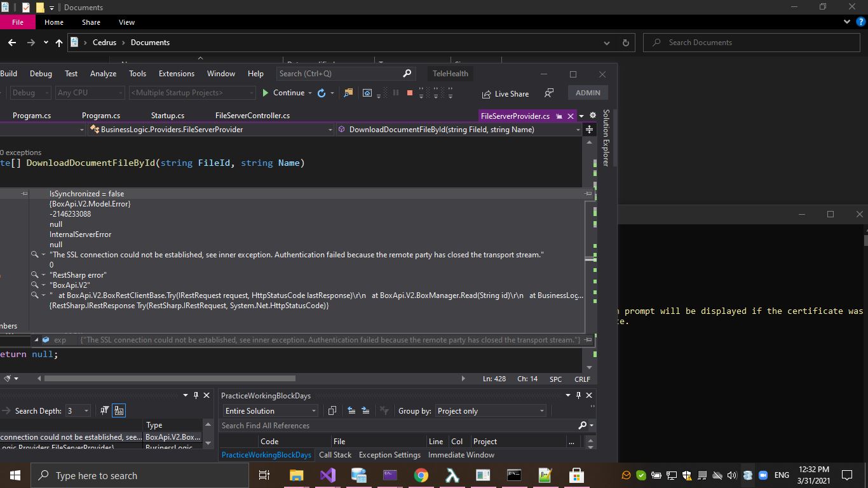Click the Up arrow in File Explorer

pyautogui.click(x=59, y=43)
